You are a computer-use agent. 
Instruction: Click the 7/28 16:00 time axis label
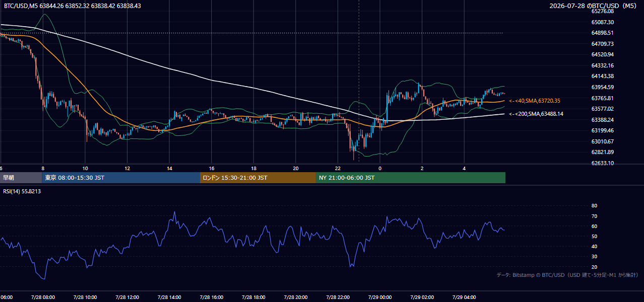pos(211,297)
